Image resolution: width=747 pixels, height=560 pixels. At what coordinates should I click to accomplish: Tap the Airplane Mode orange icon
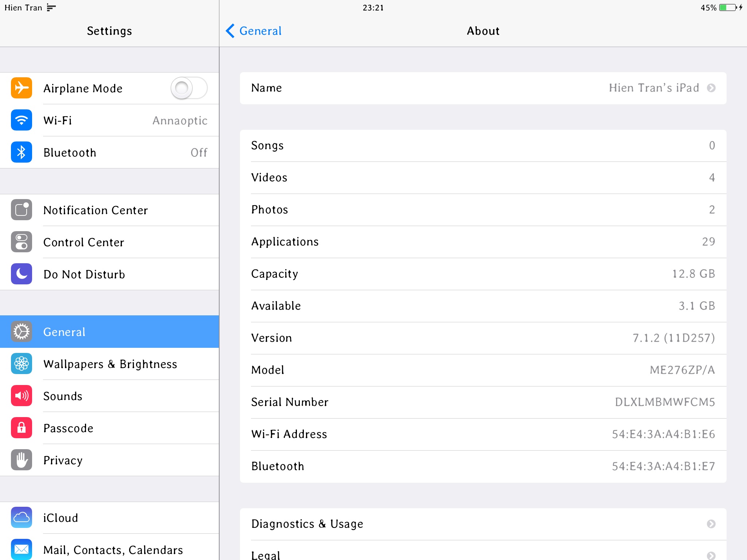coord(22,88)
